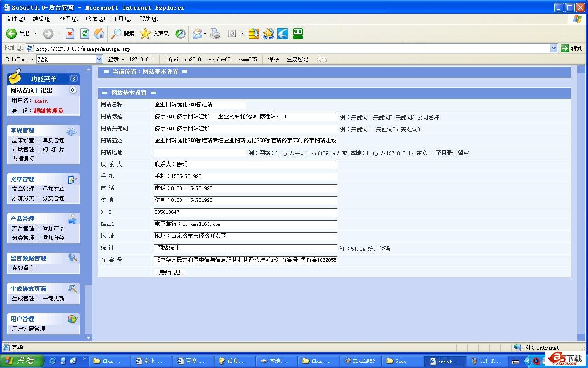Expand the RoboForm search box dropdown
The height and width of the screenshot is (368, 588).
(x=99, y=59)
